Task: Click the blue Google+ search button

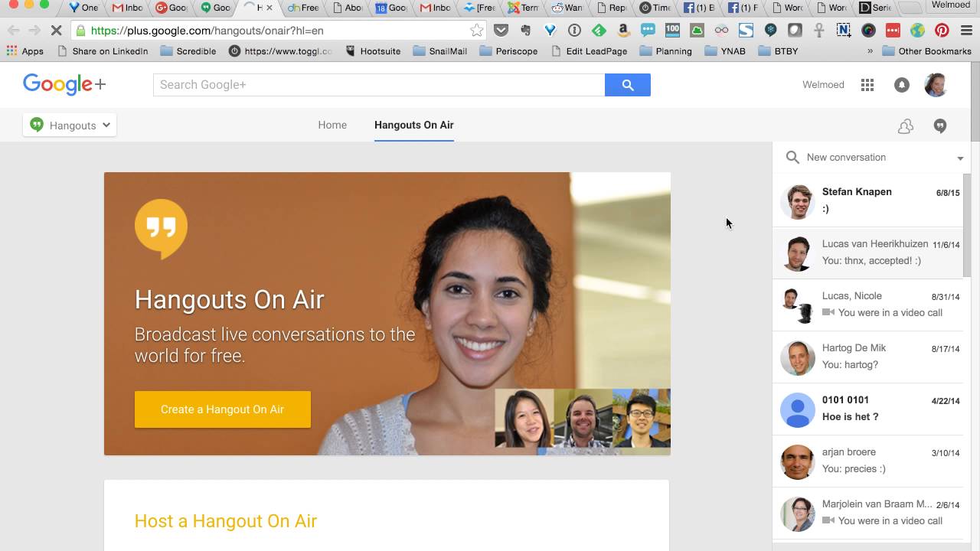Action: [x=627, y=85]
